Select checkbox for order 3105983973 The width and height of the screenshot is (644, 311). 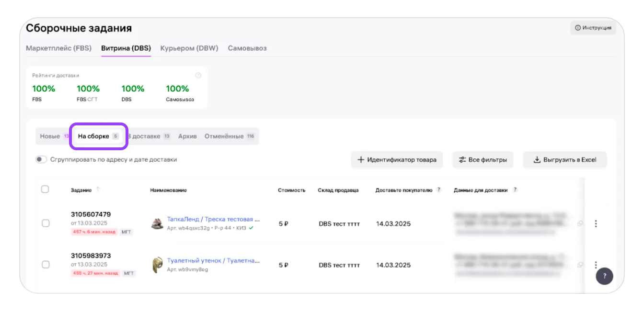pyautogui.click(x=46, y=265)
